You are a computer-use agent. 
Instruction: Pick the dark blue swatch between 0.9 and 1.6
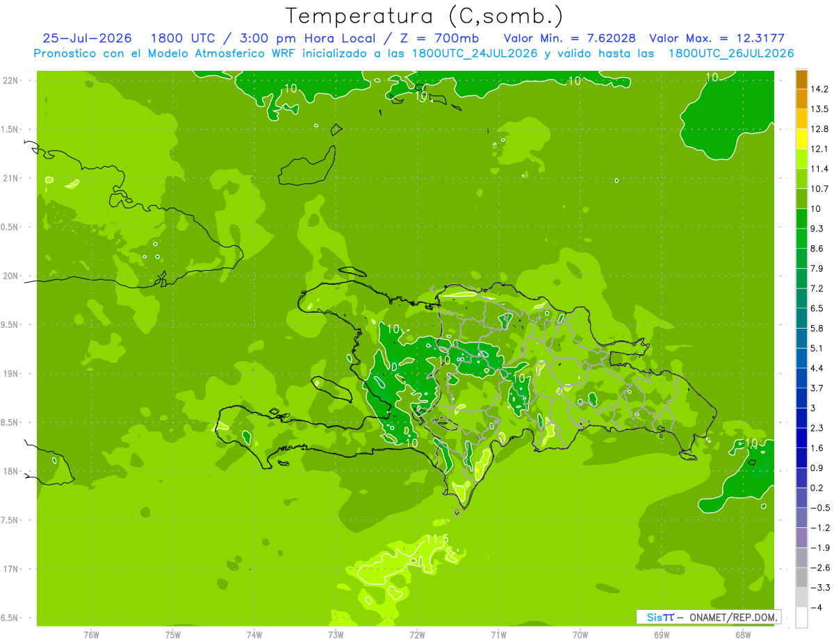801,458
